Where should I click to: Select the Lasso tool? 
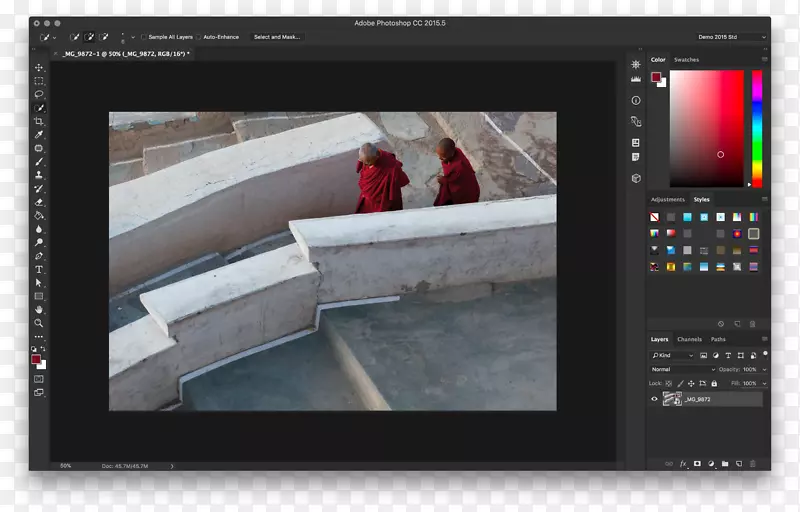[x=39, y=95]
